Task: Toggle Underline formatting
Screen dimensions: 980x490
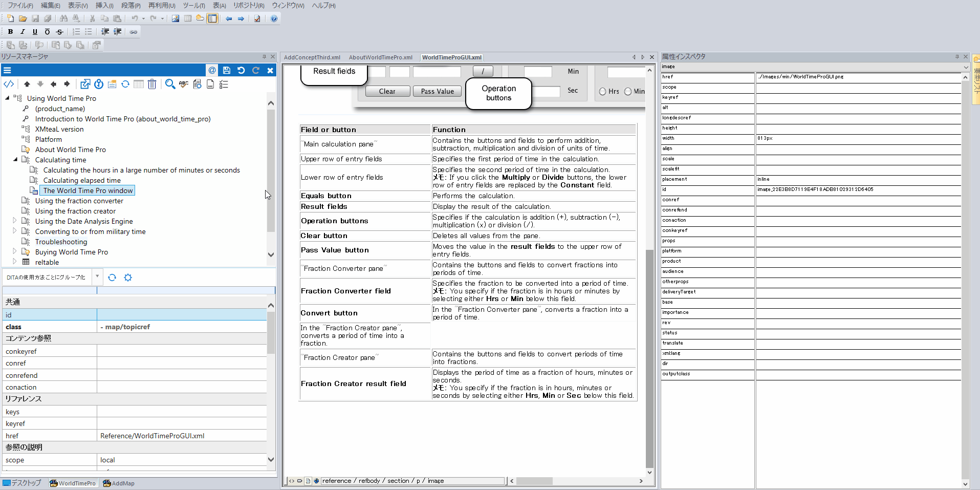Action: tap(35, 32)
